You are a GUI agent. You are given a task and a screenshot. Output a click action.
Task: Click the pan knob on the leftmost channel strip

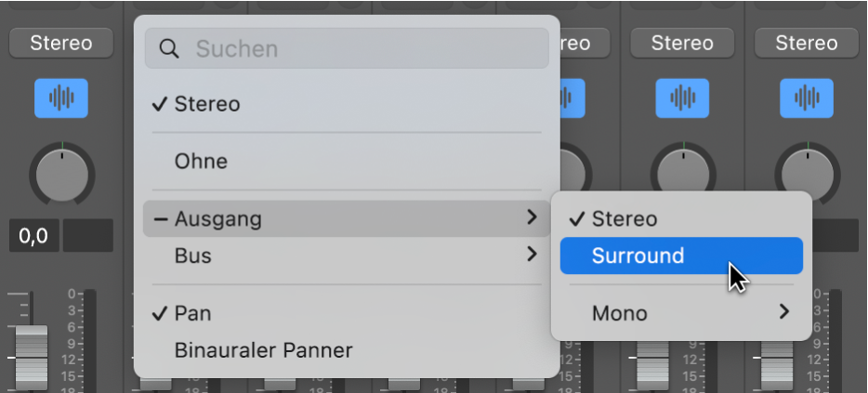click(61, 174)
